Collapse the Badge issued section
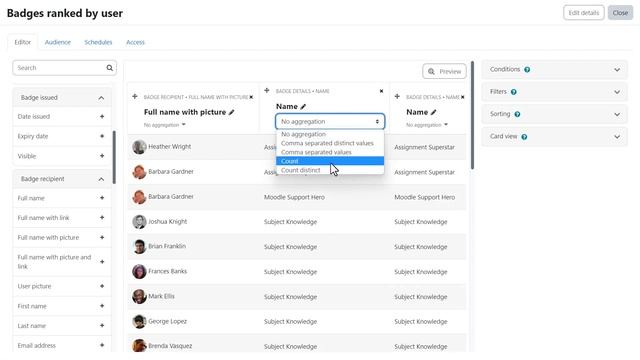Viewport: 640px width, 360px height. point(101,98)
